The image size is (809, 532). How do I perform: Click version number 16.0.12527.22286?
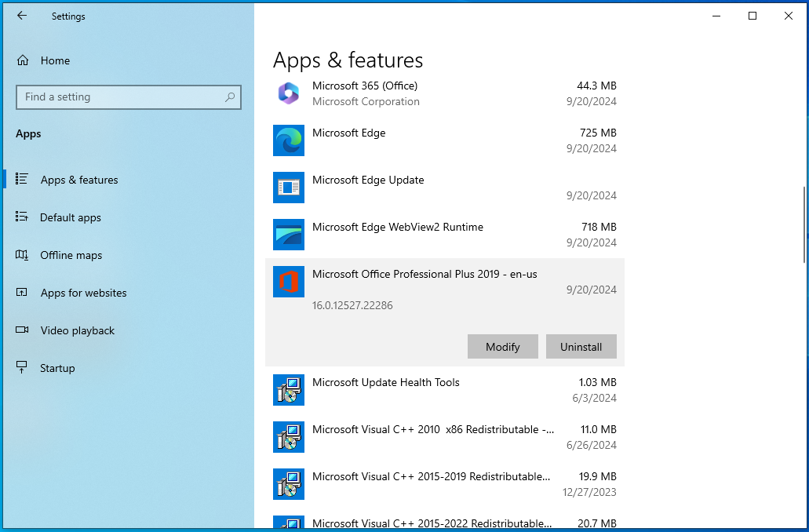pos(352,305)
